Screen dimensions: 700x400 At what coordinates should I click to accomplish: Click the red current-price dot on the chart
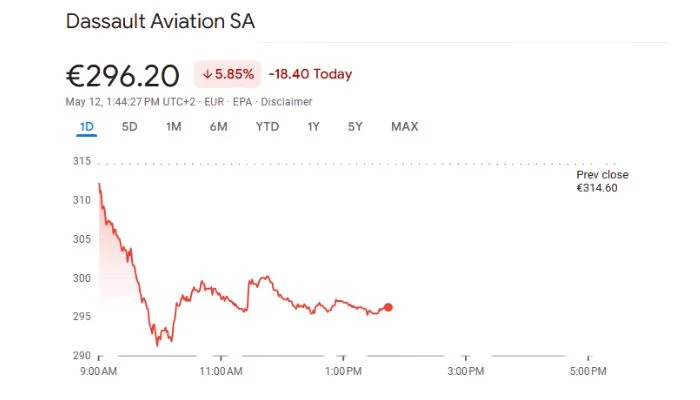click(388, 307)
